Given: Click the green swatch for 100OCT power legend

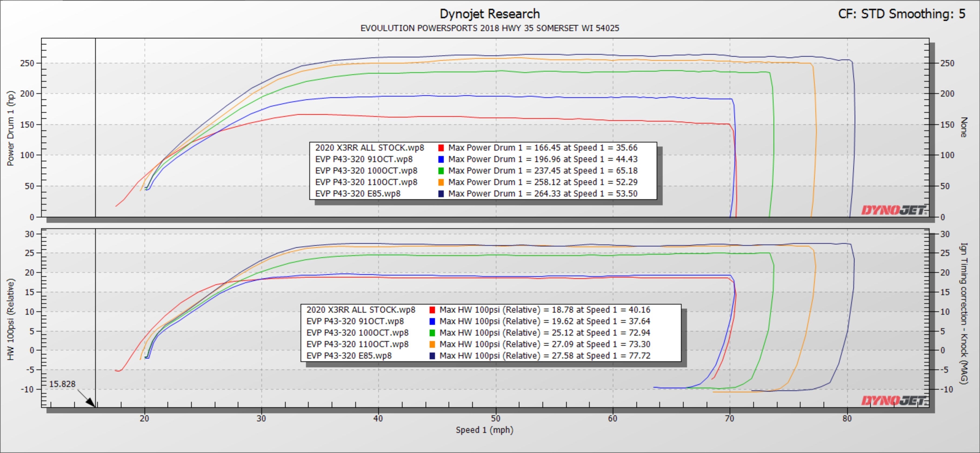Looking at the screenshot, I should [x=441, y=171].
